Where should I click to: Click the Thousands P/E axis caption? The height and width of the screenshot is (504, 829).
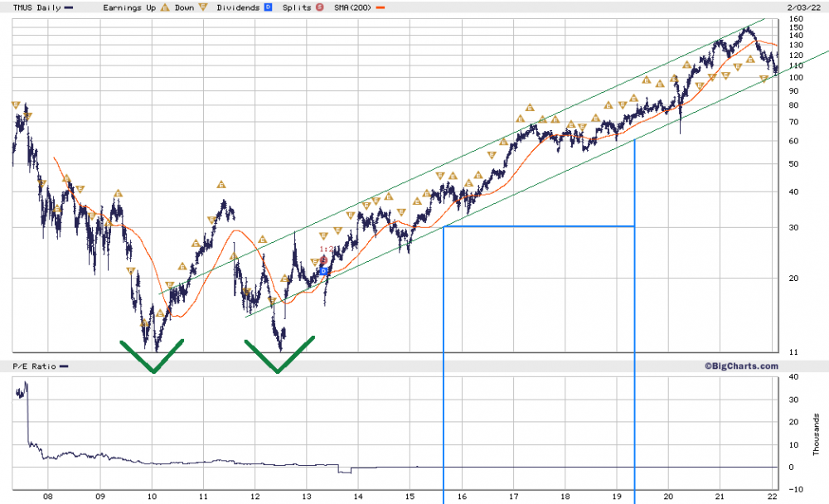816,434
